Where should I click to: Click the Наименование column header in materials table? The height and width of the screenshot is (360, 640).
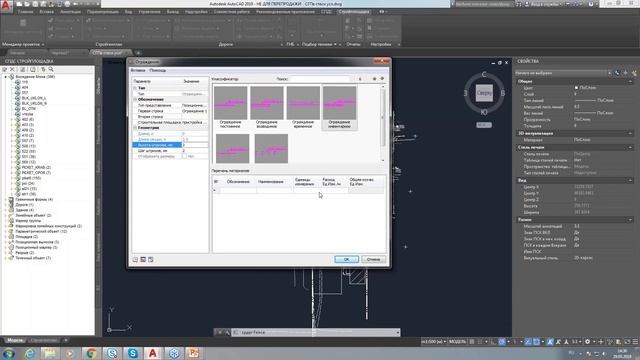click(271, 182)
